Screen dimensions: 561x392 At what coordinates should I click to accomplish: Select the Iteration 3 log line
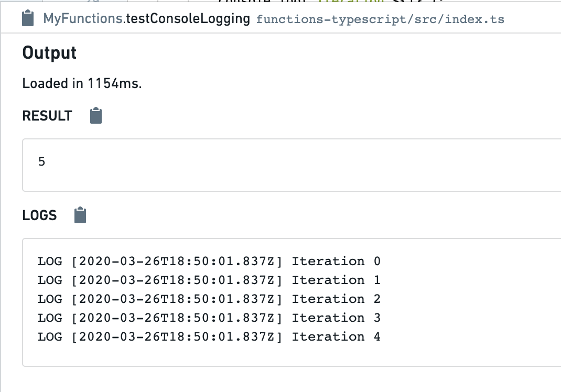click(x=209, y=318)
